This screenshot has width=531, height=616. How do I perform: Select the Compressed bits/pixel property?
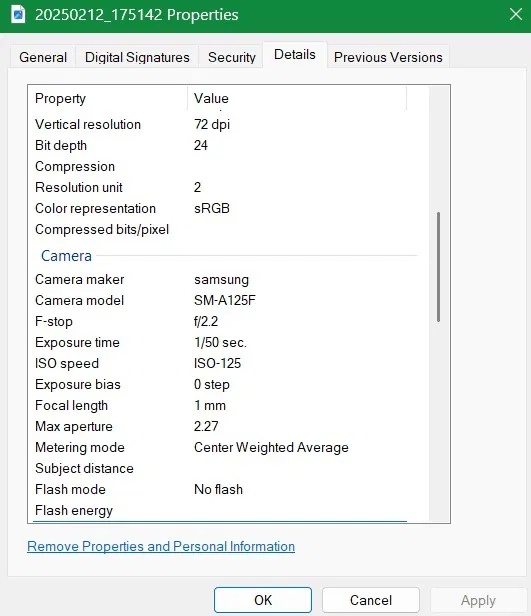click(x=102, y=229)
